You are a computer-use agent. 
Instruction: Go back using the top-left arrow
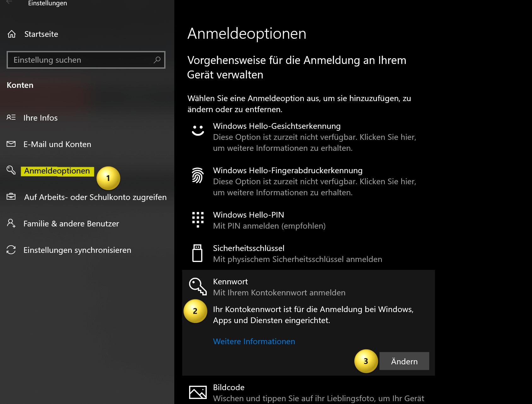pyautogui.click(x=9, y=2)
